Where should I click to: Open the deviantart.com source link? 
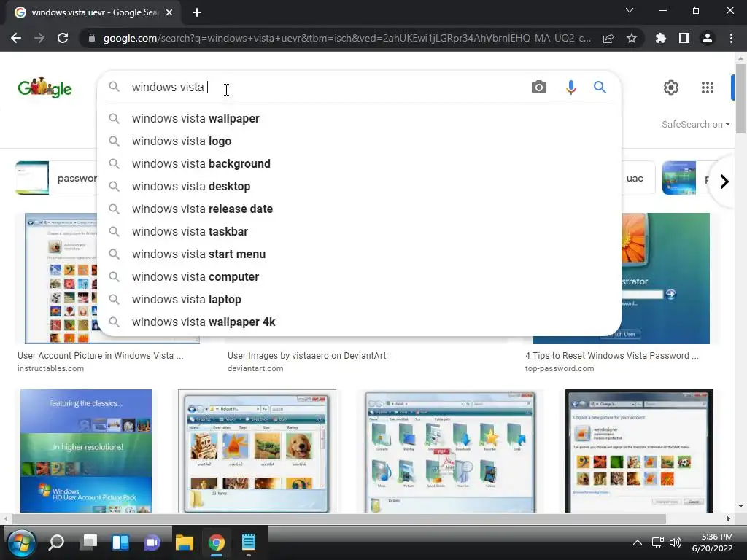(255, 368)
